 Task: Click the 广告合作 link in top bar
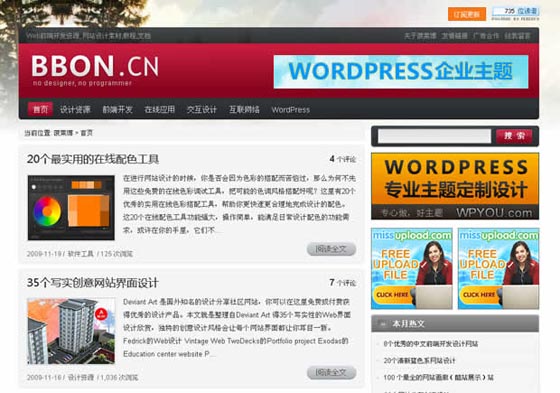(x=486, y=36)
